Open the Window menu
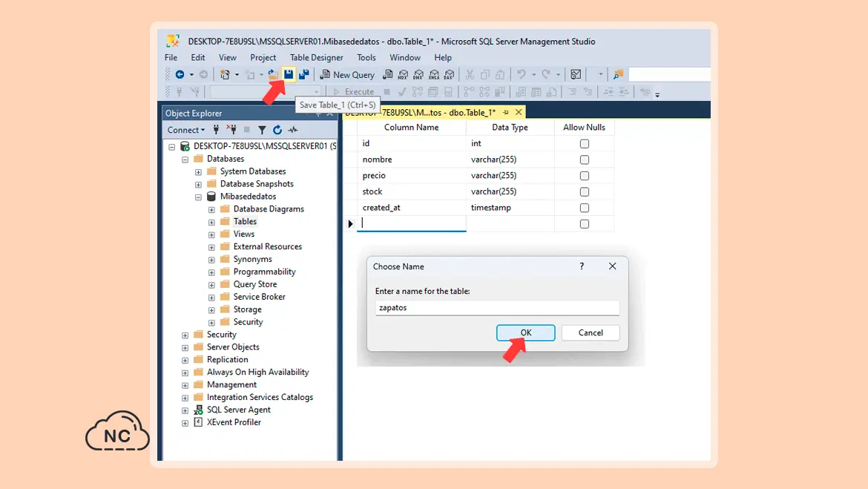The width and height of the screenshot is (868, 489). [x=404, y=58]
